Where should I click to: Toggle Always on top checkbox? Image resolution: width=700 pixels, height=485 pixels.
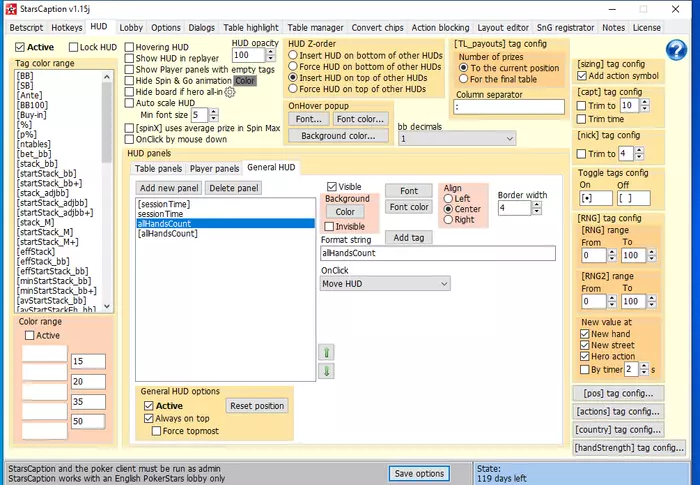[149, 418]
